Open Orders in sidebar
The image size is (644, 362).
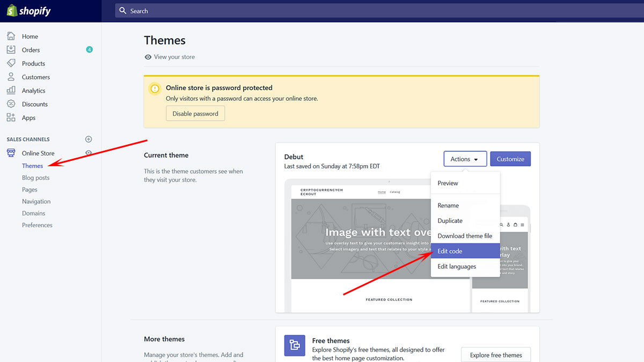click(x=31, y=50)
